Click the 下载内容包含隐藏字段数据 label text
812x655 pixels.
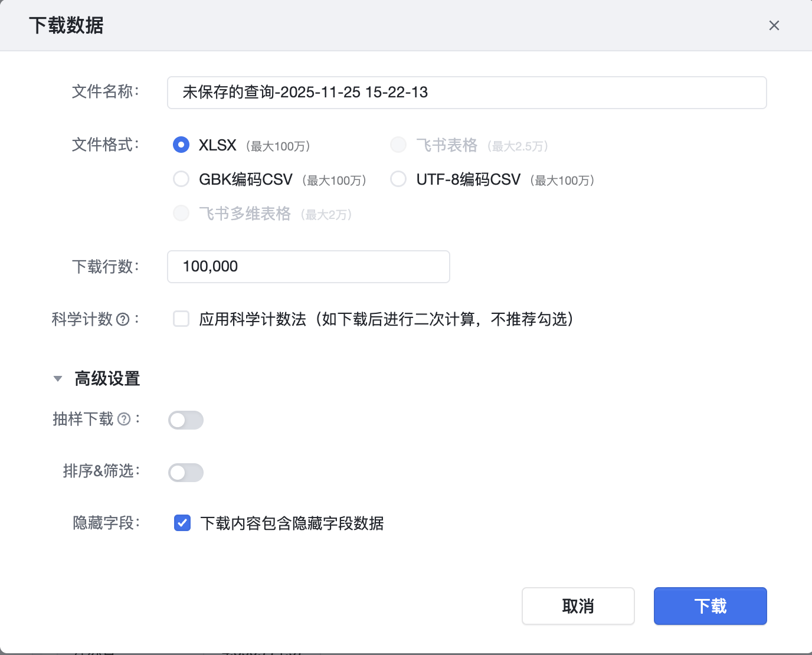click(292, 523)
